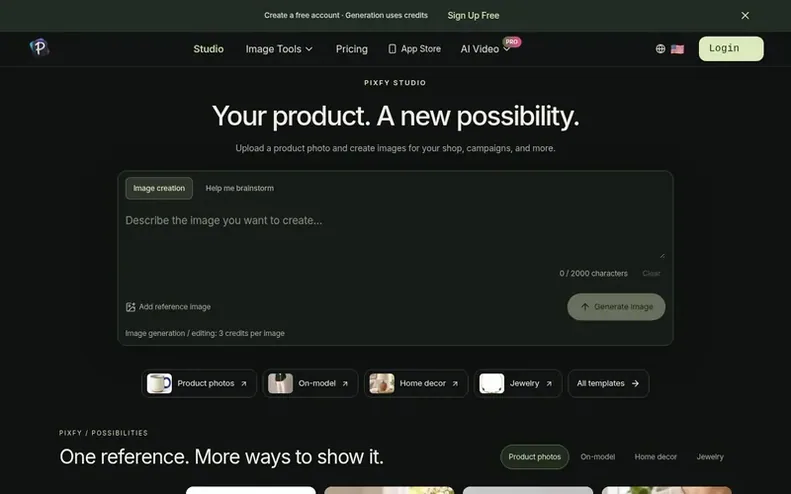Select the Jewelry filter tab
This screenshot has height=494, width=791.
[x=710, y=457]
